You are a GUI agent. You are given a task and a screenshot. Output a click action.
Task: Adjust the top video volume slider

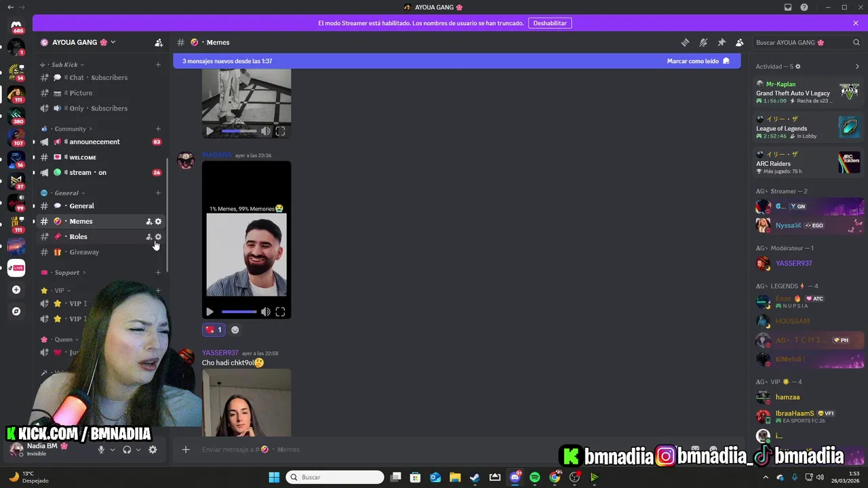pyautogui.click(x=239, y=131)
